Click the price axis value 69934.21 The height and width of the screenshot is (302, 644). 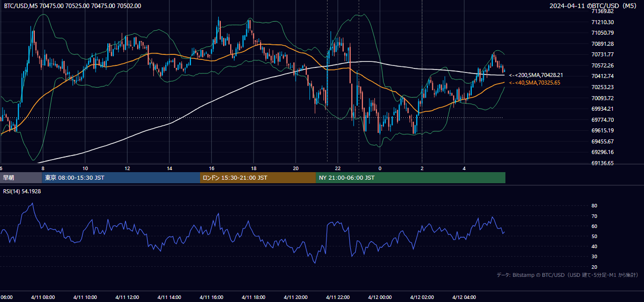click(602, 109)
